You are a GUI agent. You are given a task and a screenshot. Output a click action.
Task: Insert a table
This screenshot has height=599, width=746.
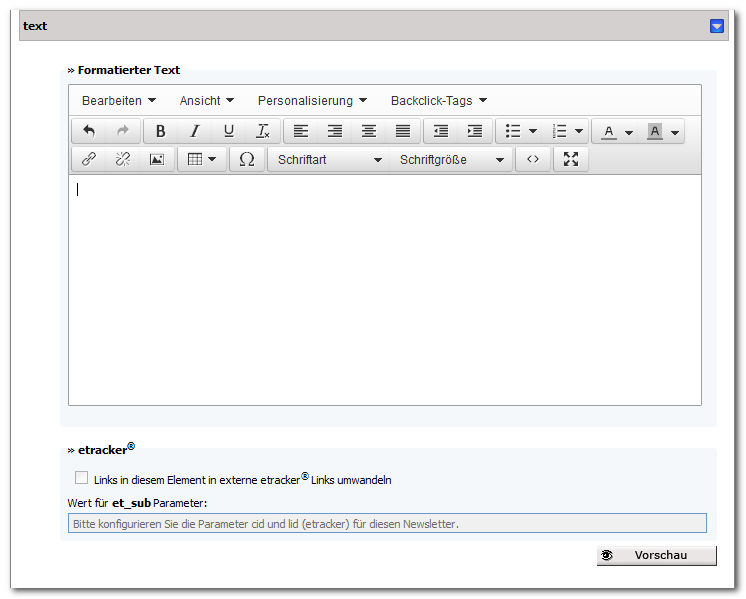195,159
